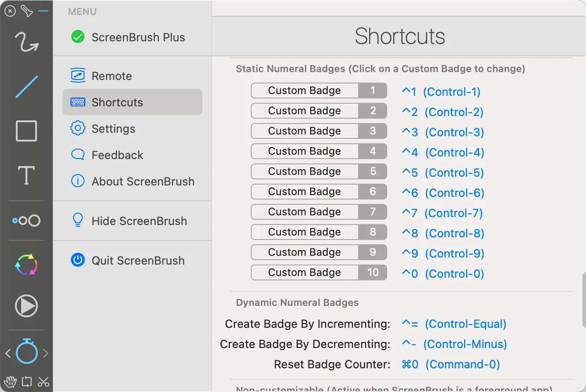Viewport: 586px width, 392px height.
Task: Click the ^7 (Control-7) shortcut
Action: (x=443, y=213)
